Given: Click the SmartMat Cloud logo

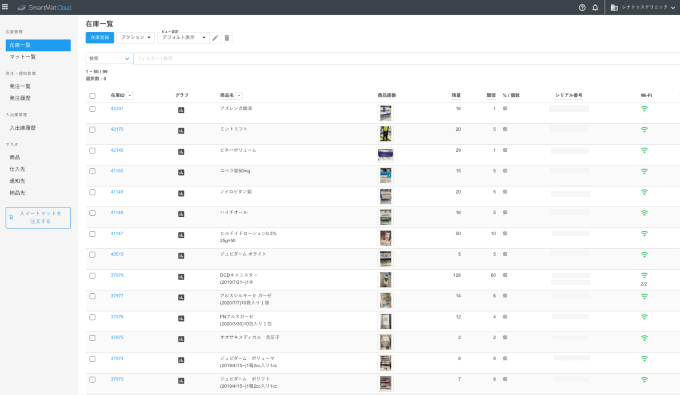Looking at the screenshot, I should (x=44, y=7).
